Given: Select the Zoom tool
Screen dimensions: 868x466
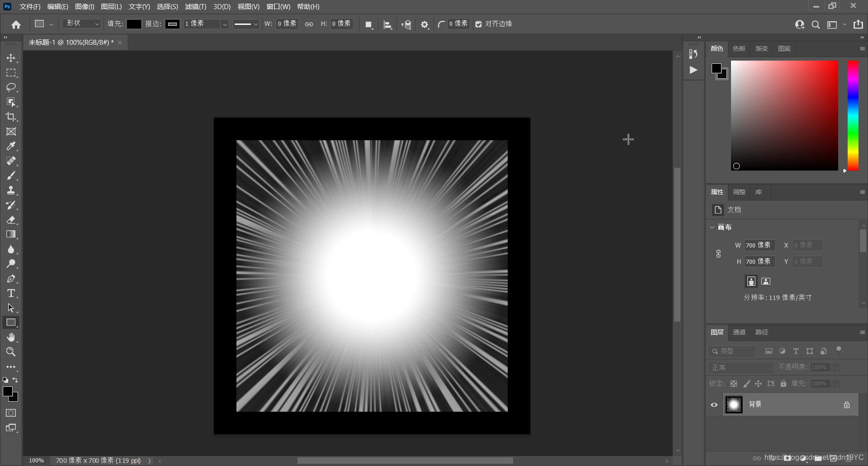Looking at the screenshot, I should 11,352.
